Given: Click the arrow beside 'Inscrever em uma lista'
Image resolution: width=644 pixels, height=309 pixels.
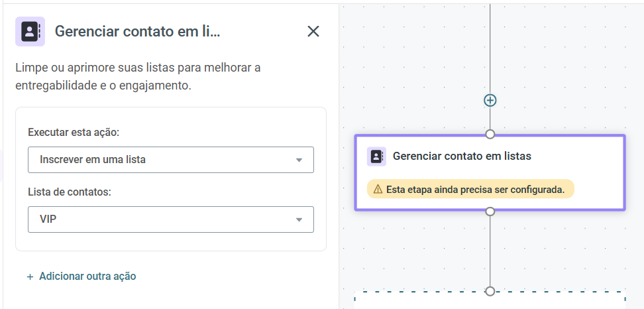Looking at the screenshot, I should click(299, 160).
